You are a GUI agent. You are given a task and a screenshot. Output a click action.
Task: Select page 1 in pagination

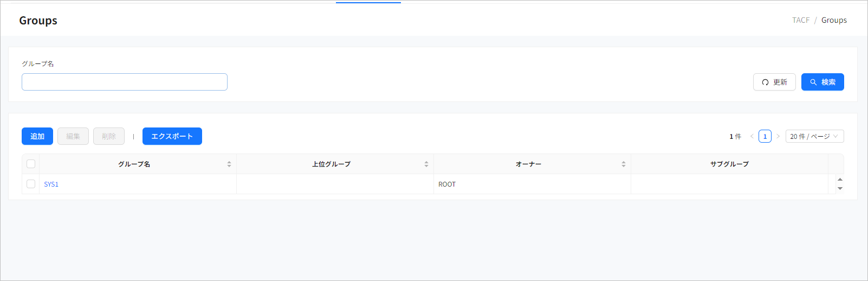[x=765, y=136]
